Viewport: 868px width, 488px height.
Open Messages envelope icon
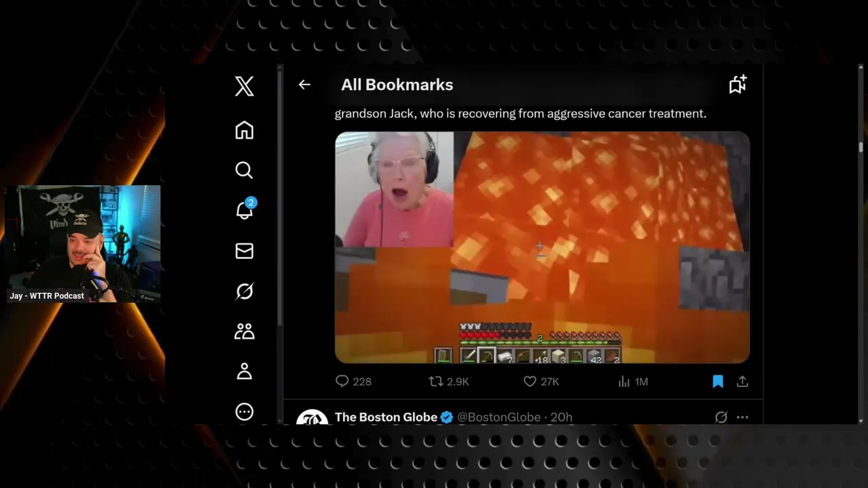pyautogui.click(x=244, y=251)
